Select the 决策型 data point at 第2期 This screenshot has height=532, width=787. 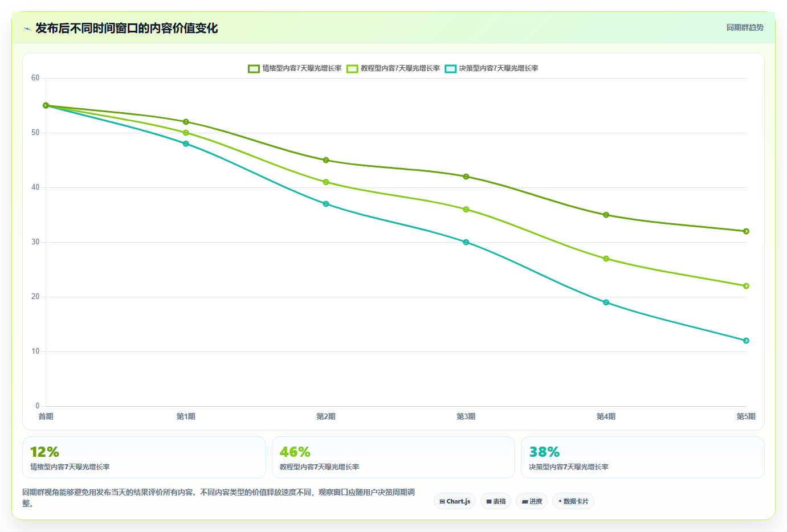pyautogui.click(x=326, y=204)
